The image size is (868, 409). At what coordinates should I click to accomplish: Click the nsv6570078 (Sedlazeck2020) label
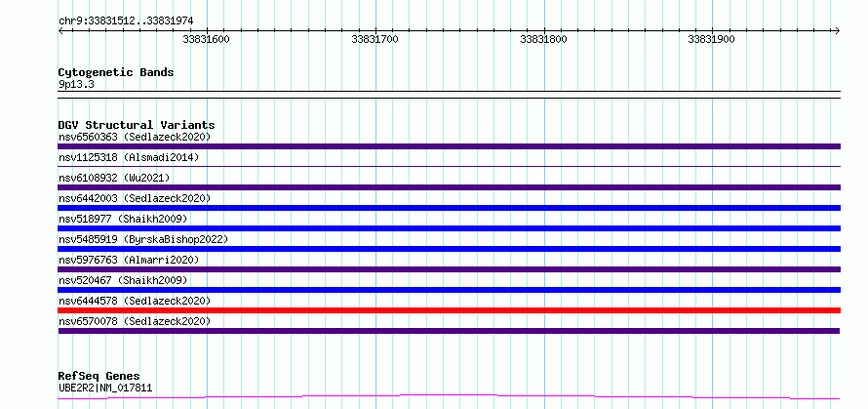135,321
